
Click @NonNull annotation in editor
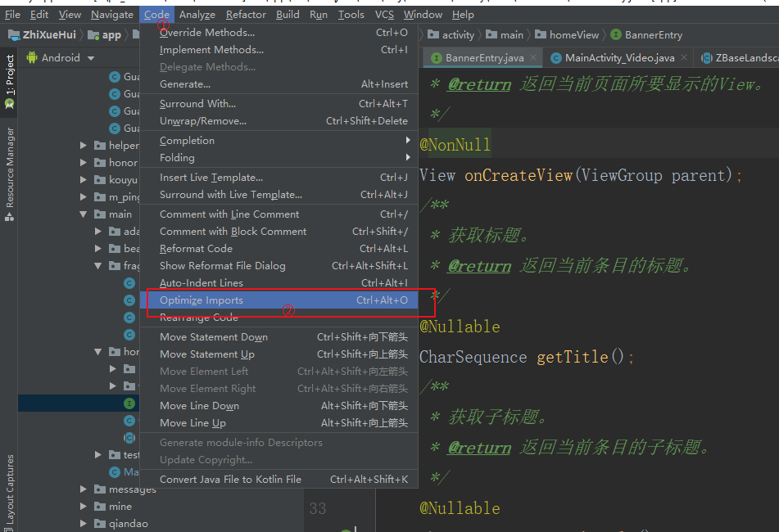pos(455,145)
